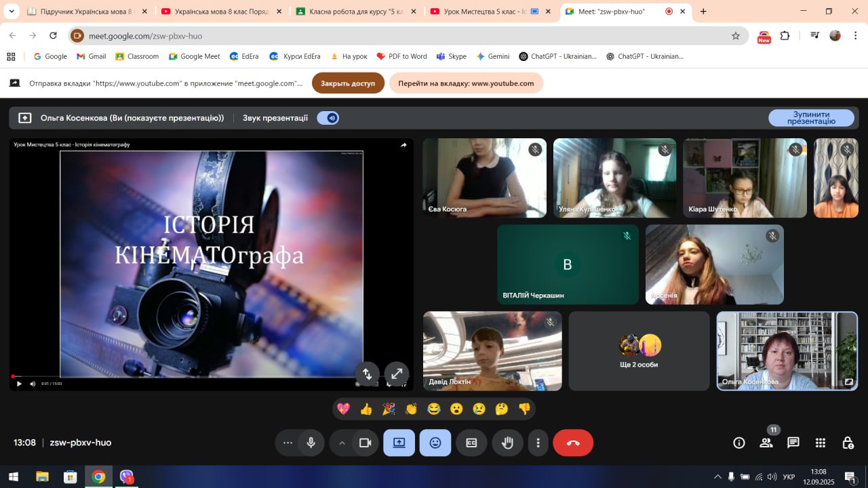Open the more options vertical dots menu
868x488 pixels.
click(538, 443)
